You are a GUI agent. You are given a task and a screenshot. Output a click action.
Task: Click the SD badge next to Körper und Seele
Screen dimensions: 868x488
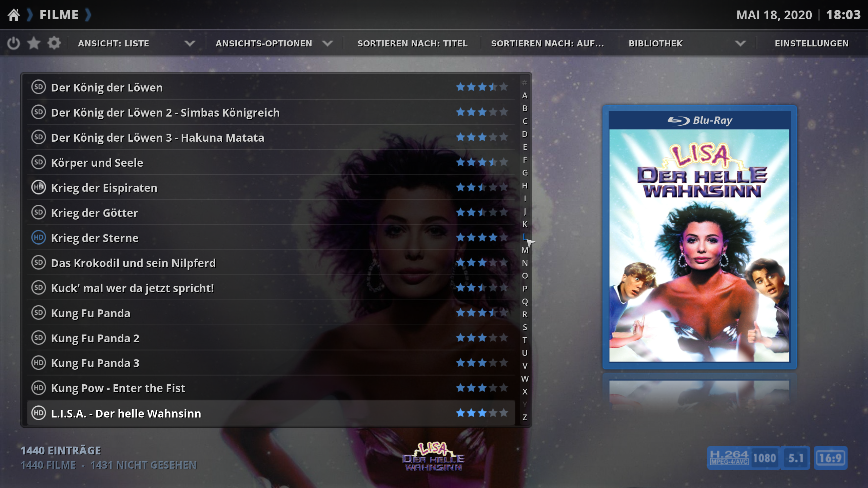pos(39,162)
